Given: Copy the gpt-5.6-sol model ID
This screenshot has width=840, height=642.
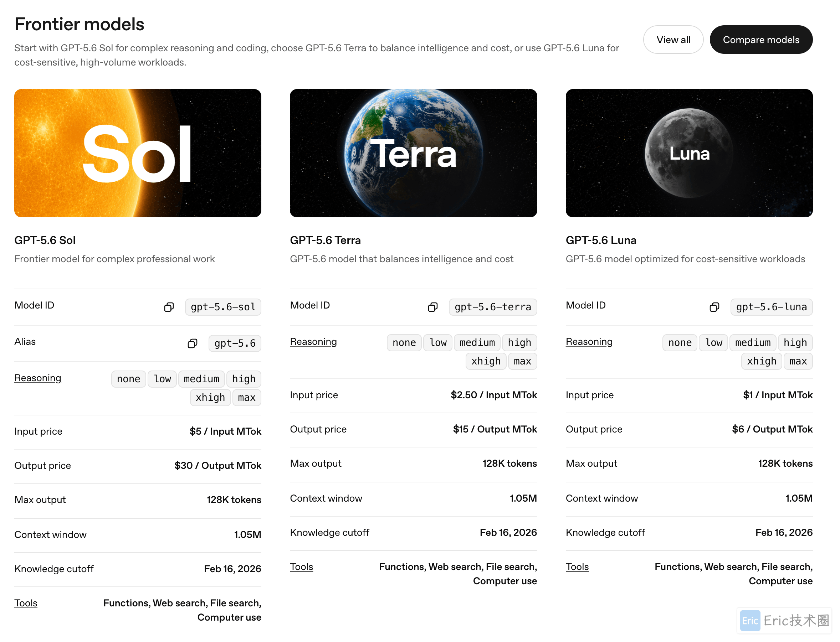Looking at the screenshot, I should point(169,307).
